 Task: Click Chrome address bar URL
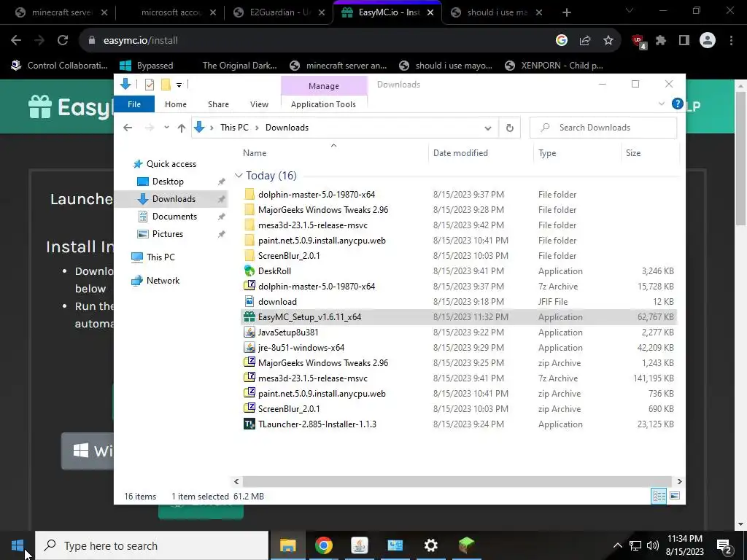click(141, 41)
